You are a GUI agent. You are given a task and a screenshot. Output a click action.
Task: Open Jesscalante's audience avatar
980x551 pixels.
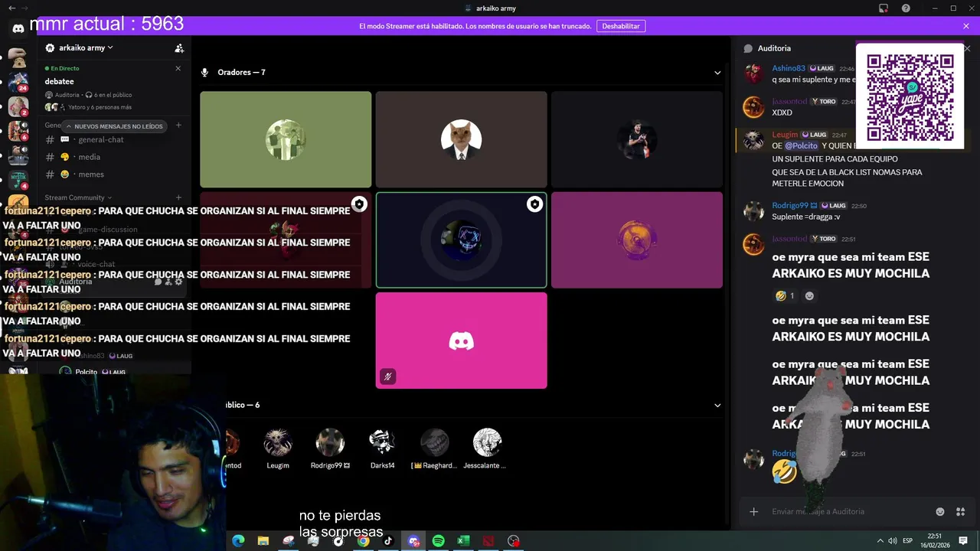coord(487,442)
